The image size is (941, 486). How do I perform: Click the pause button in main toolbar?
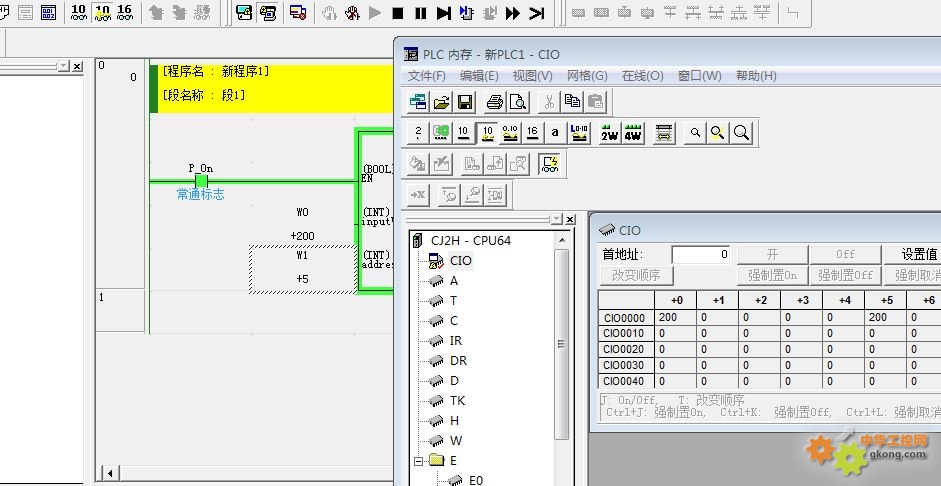421,13
